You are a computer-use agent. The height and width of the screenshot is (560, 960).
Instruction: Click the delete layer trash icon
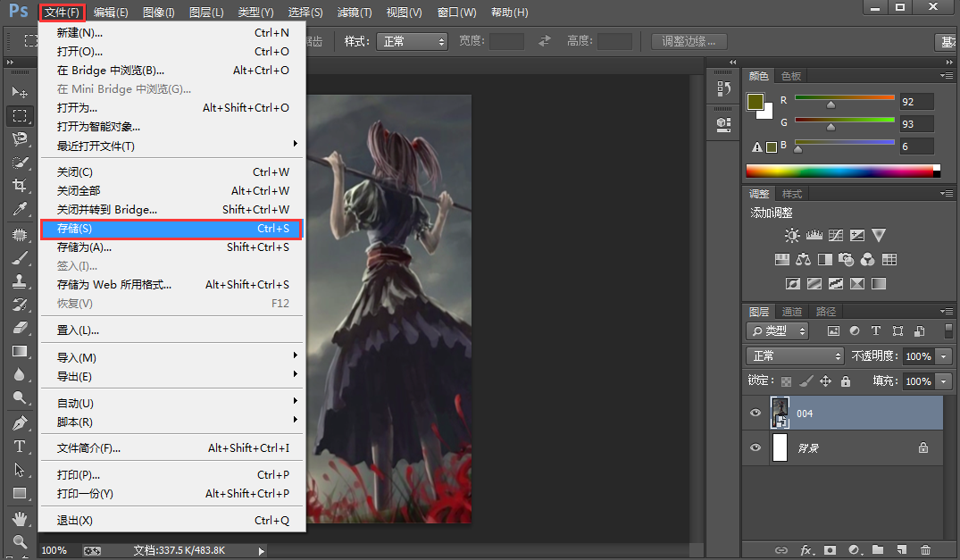[925, 549]
